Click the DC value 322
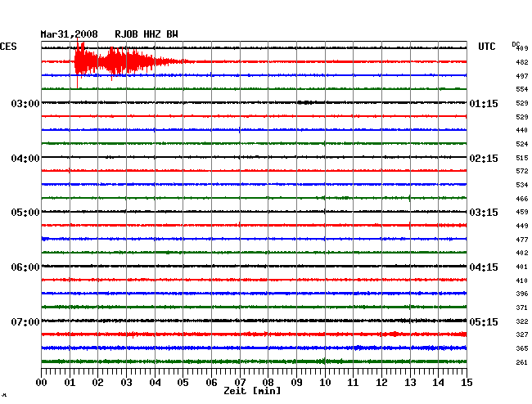The height and width of the screenshot is (404, 532). (x=522, y=321)
